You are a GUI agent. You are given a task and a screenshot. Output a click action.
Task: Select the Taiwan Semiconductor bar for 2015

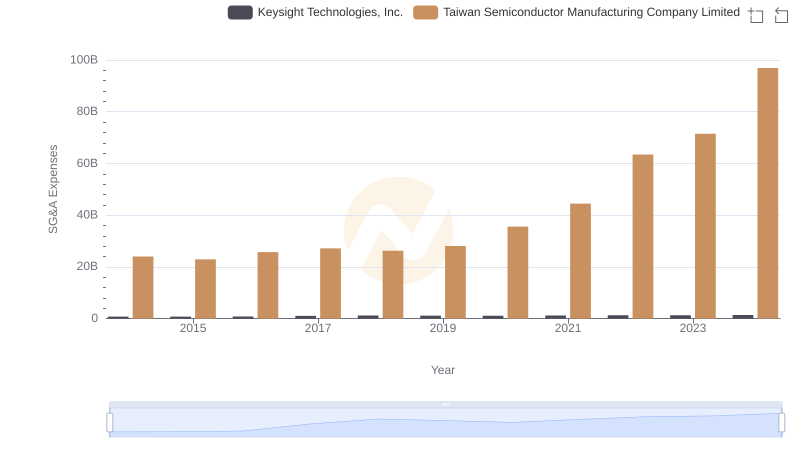point(205,289)
